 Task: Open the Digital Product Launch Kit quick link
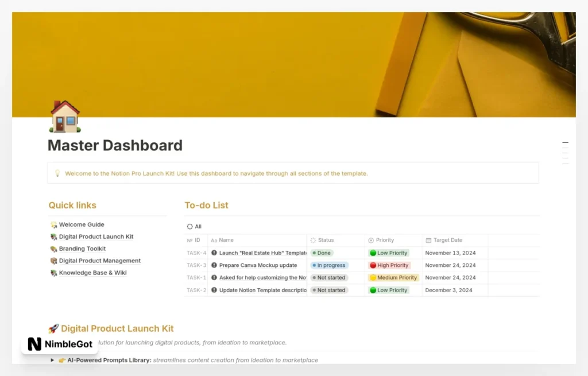click(x=96, y=237)
